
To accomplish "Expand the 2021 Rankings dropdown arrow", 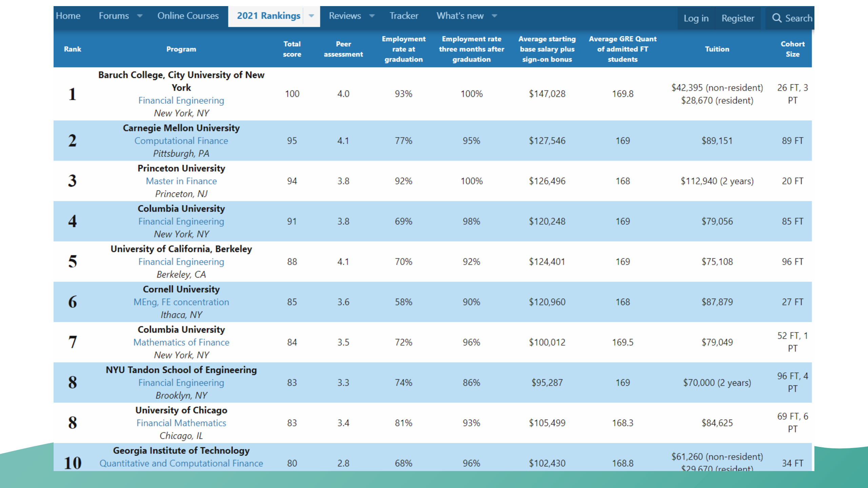I will pyautogui.click(x=311, y=16).
